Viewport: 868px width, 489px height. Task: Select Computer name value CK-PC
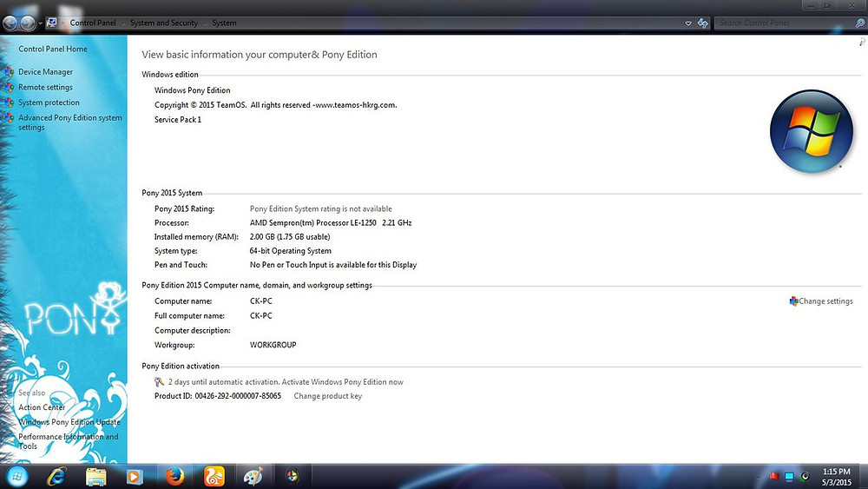260,301
